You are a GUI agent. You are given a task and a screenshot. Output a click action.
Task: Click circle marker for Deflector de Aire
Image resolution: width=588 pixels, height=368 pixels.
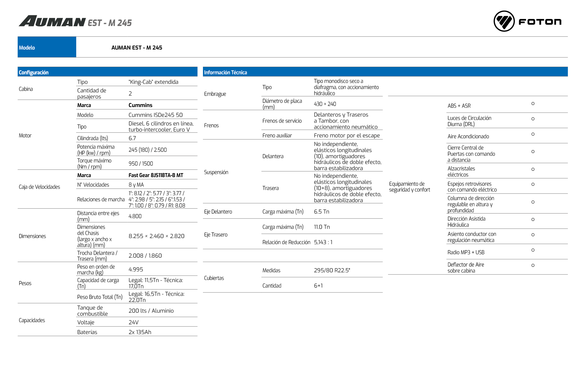click(x=533, y=266)
